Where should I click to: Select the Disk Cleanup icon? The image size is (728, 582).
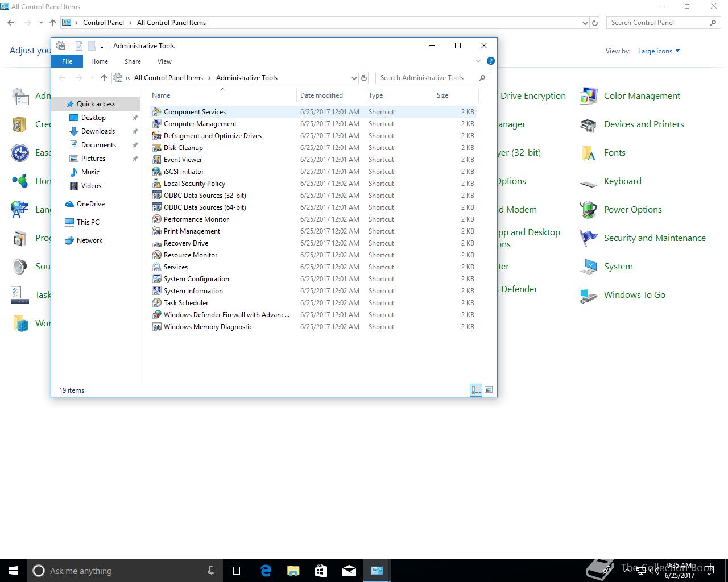(x=157, y=148)
